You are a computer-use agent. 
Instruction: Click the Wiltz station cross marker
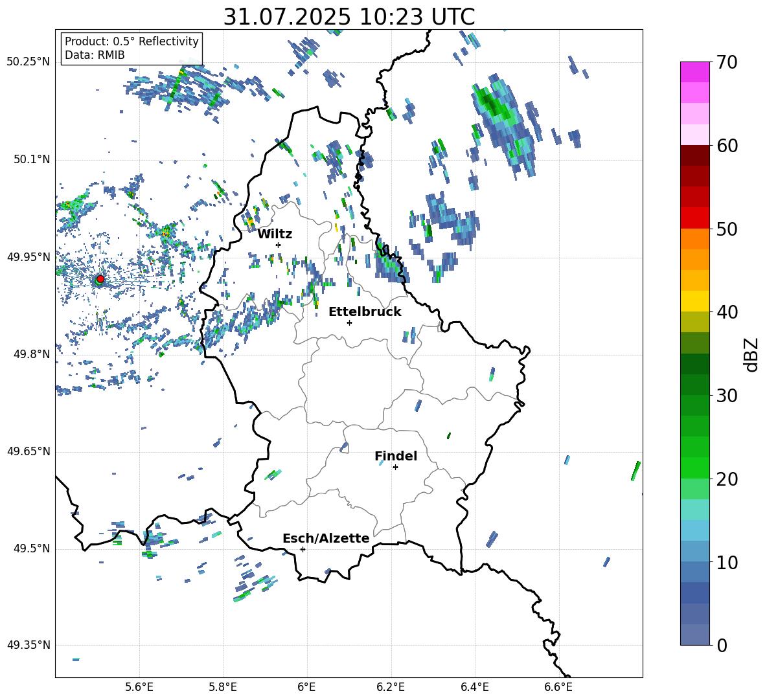279,245
